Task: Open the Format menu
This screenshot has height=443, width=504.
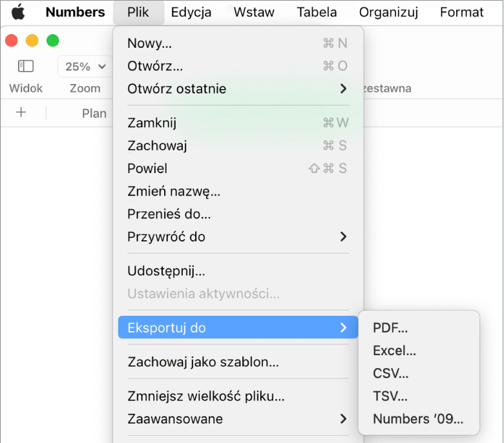Action: point(461,12)
